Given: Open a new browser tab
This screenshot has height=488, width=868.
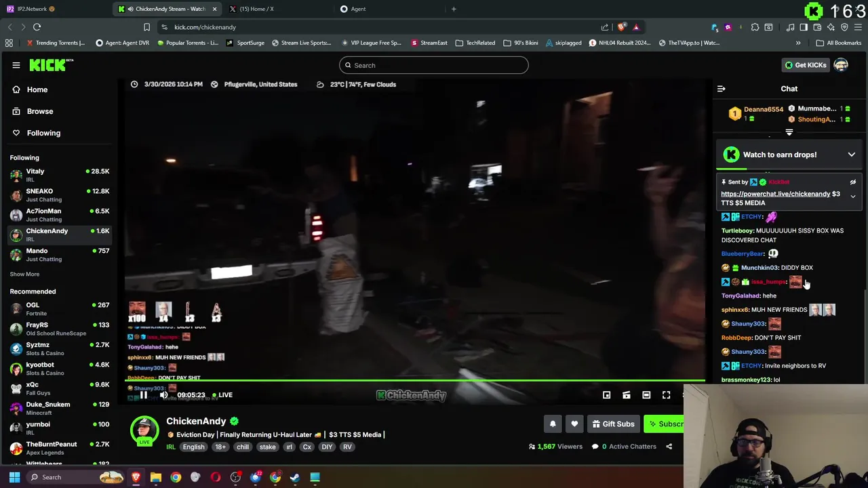Looking at the screenshot, I should (x=454, y=9).
